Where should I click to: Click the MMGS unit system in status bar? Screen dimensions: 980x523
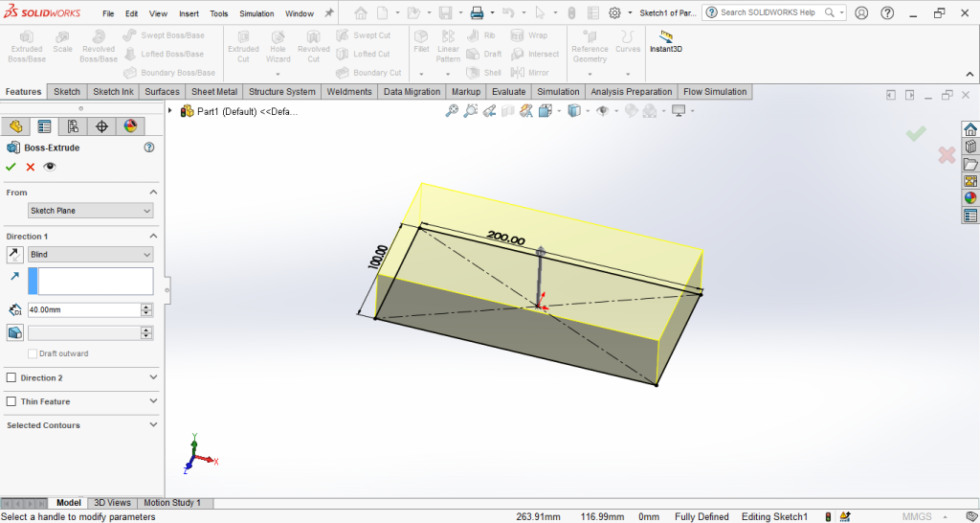(x=918, y=517)
